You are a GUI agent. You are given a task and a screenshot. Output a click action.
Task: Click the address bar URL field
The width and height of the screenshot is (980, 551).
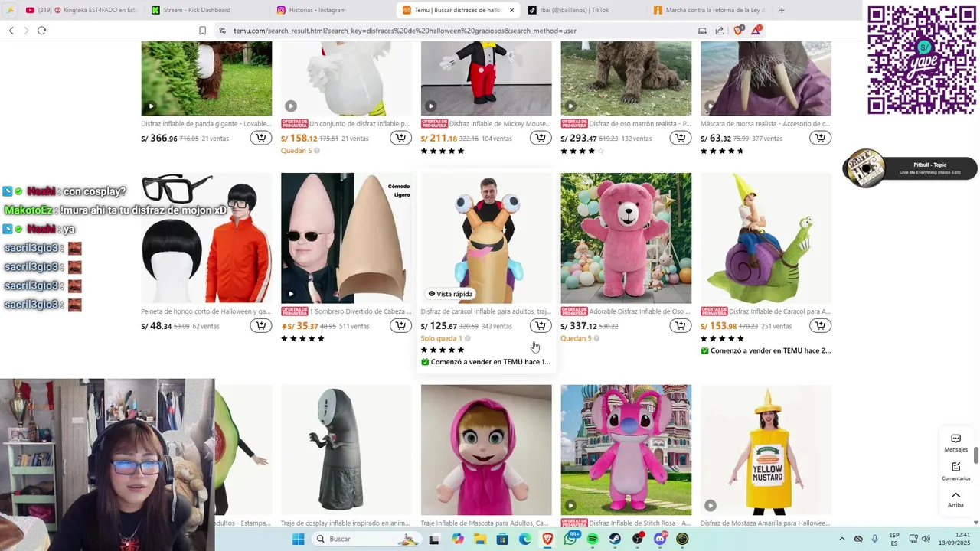click(459, 31)
